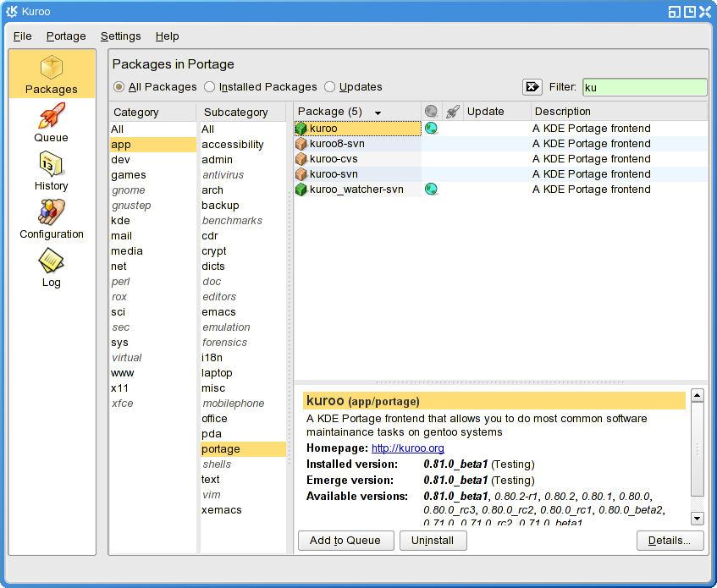Click the Uninstall button
The width and height of the screenshot is (717, 588).
click(x=433, y=541)
